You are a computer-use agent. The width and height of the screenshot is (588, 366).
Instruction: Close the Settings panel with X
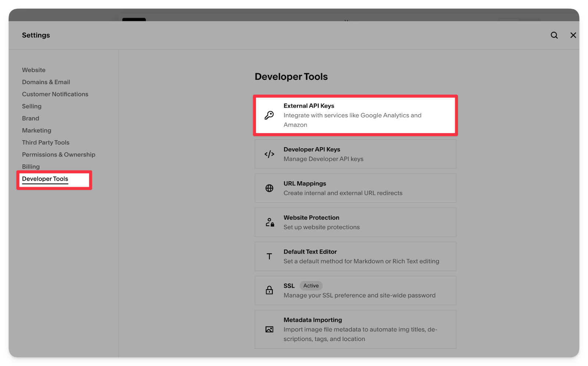coord(573,35)
